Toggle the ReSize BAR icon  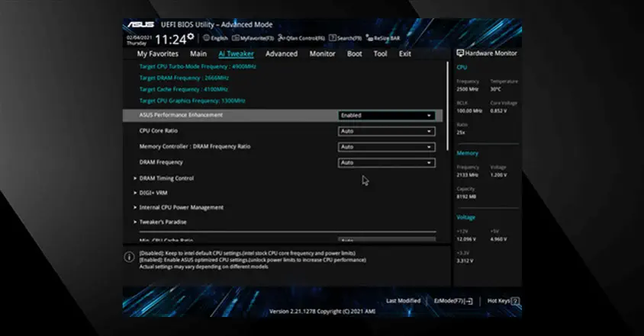pos(369,37)
